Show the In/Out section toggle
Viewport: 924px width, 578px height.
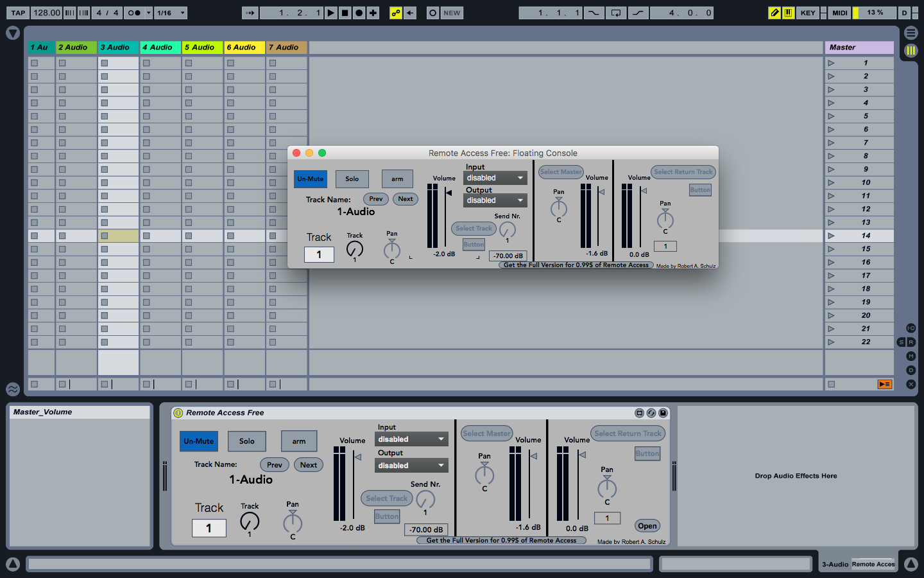click(x=911, y=328)
